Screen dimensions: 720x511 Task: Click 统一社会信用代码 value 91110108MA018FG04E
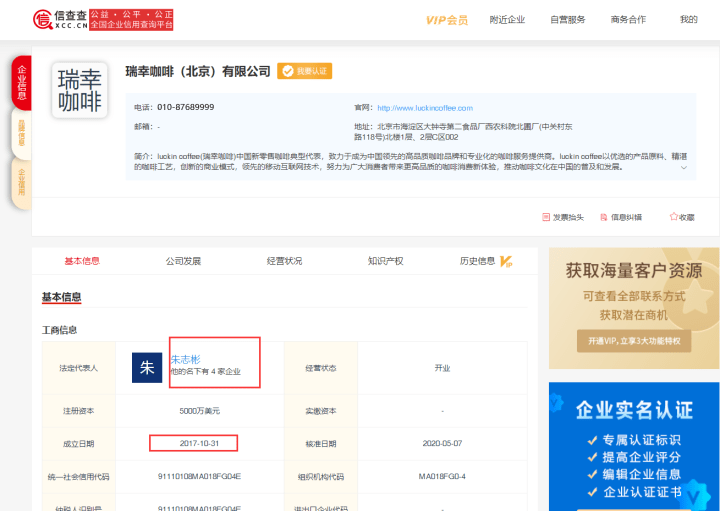click(x=199, y=477)
